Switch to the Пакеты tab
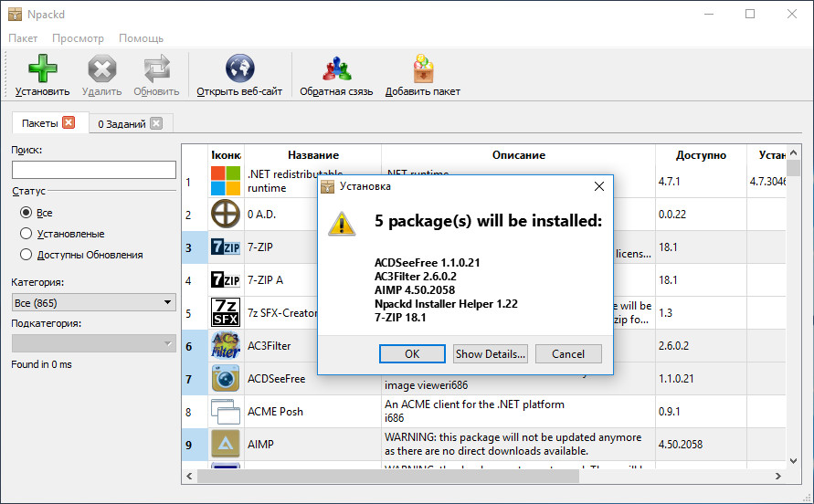The width and height of the screenshot is (814, 504). (x=39, y=123)
